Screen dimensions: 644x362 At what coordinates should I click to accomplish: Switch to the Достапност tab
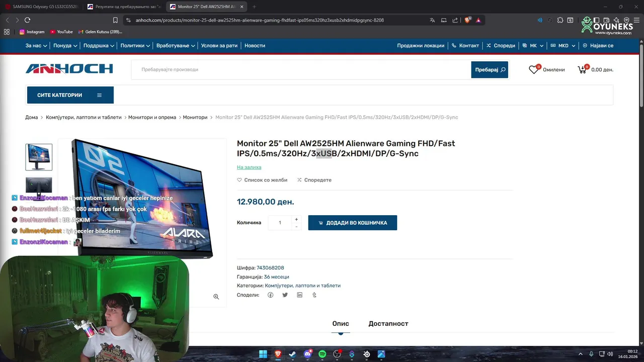click(388, 324)
